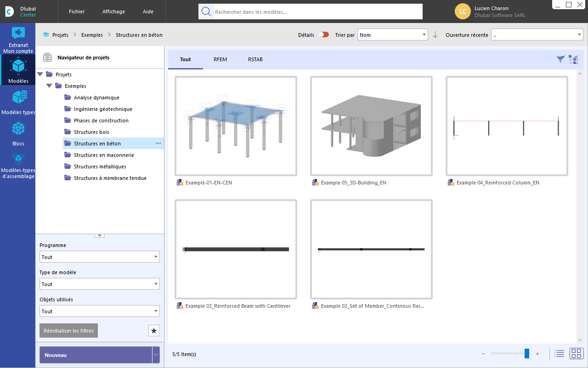Click the Dlubal Center logo icon
This screenshot has height=368, width=588.
(9, 11)
